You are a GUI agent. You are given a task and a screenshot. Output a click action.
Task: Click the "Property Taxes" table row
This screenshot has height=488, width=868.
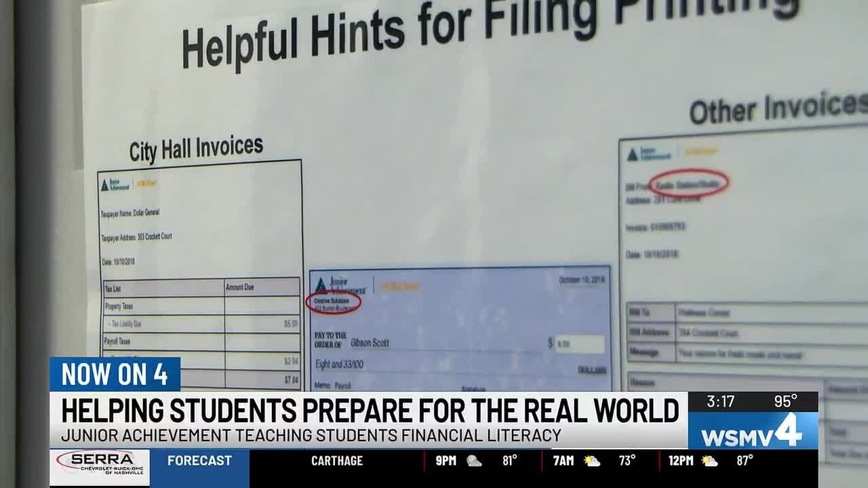click(201, 306)
